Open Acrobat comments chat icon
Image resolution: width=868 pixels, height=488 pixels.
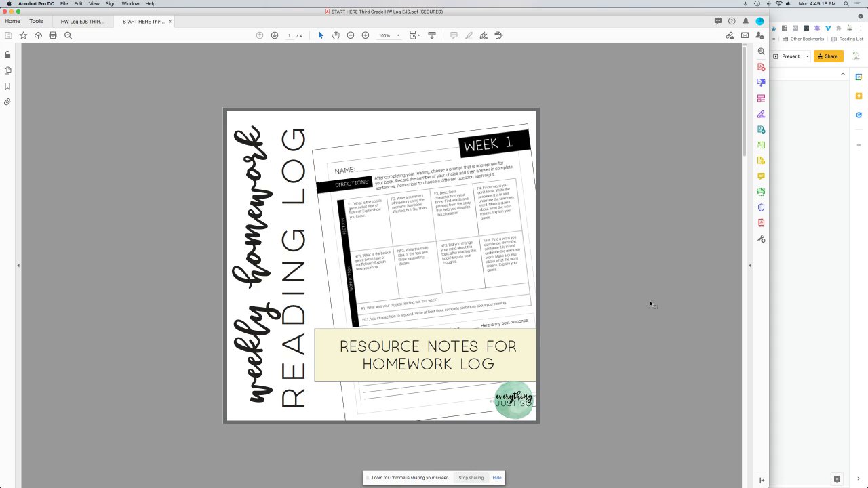[718, 21]
